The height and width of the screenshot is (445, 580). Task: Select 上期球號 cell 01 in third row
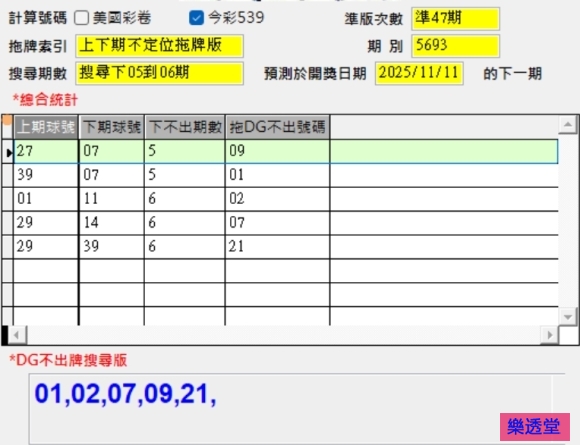tap(46, 199)
